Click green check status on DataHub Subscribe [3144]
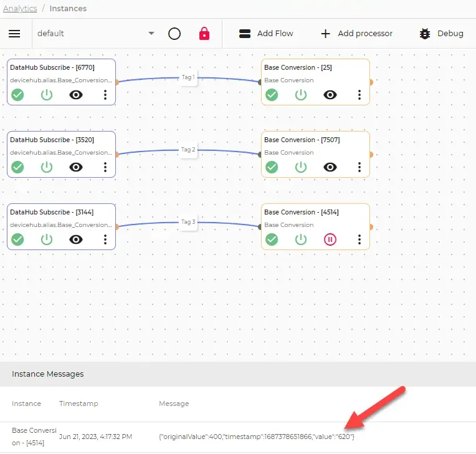Screen dimensions: 476x454 point(17,239)
